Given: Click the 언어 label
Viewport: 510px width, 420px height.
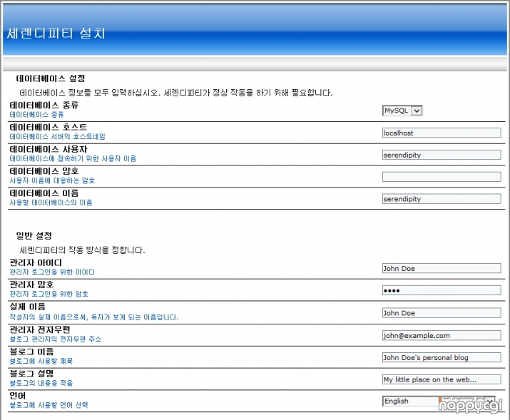Looking at the screenshot, I should pyautogui.click(x=18, y=396).
